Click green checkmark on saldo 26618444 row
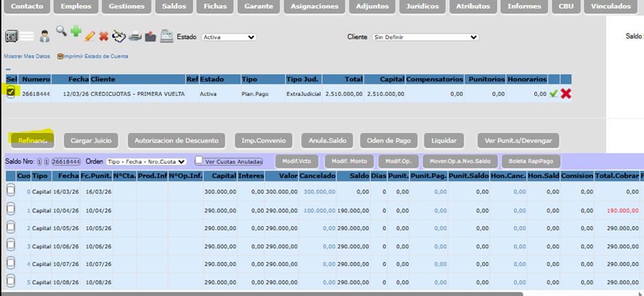Screen dimensions: 644x296 pyautogui.click(x=554, y=94)
